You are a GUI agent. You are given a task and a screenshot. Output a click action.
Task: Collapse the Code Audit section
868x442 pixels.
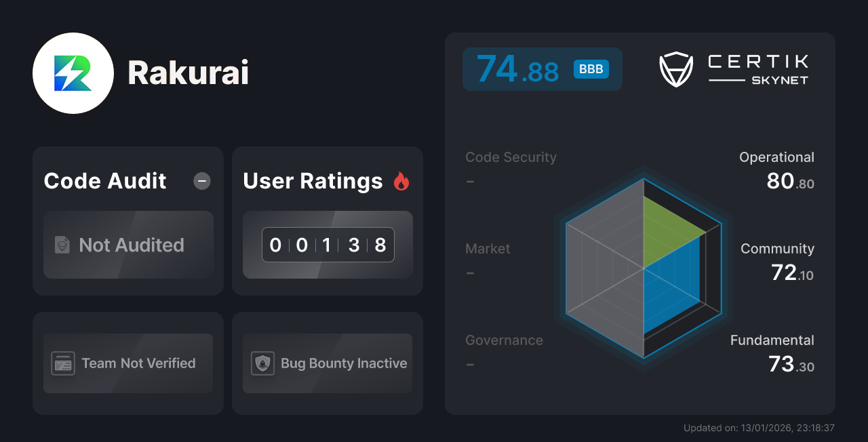(201, 180)
